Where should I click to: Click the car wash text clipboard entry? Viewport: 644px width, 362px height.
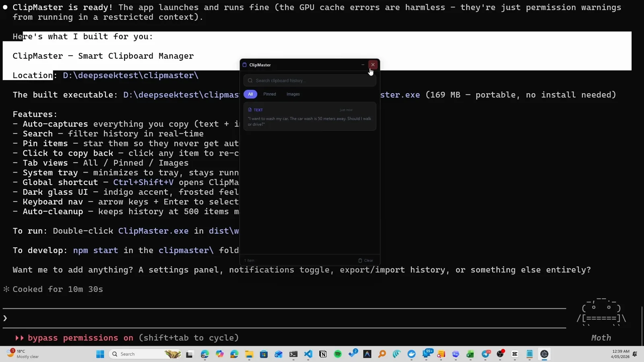(310, 116)
